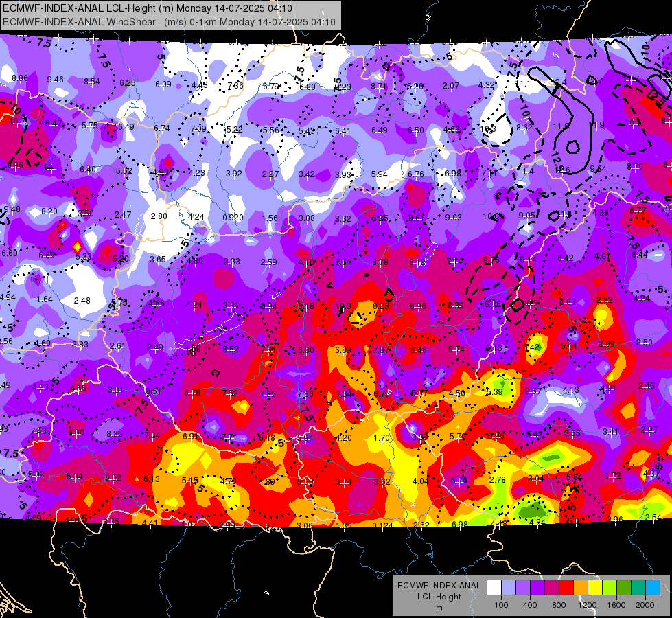Click the sky blue legend swatch
Viewport: 672px width, 618px height.
653,588
